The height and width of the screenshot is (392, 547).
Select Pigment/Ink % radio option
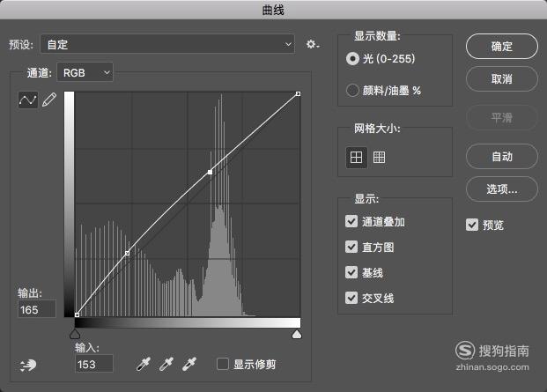point(352,91)
